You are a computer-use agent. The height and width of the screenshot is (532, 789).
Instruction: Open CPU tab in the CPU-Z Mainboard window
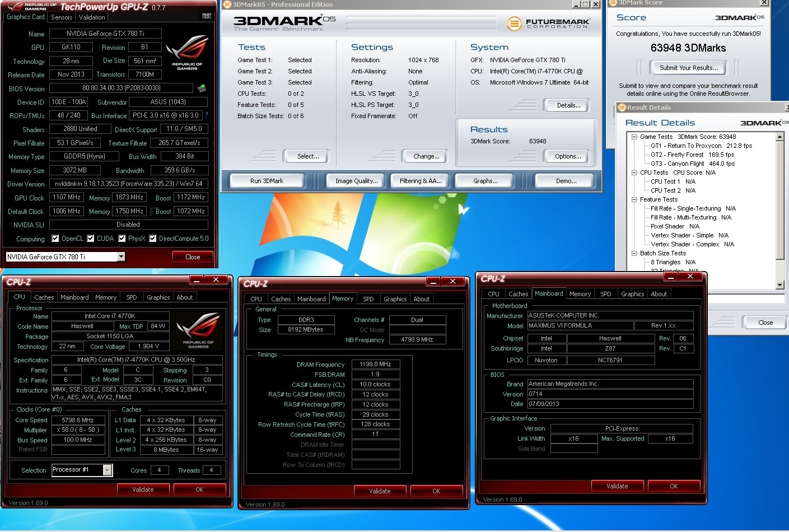(493, 294)
